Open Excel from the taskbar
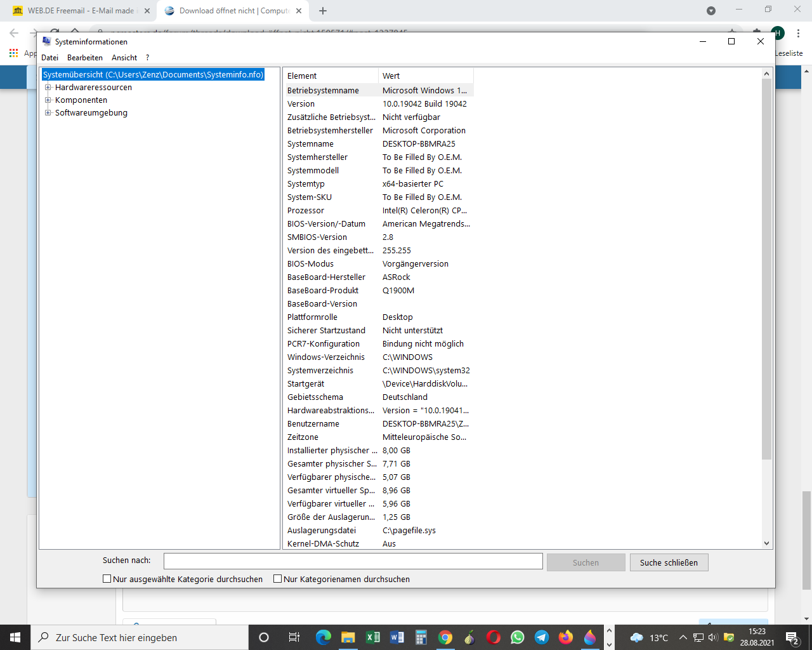Image resolution: width=812 pixels, height=650 pixels. coord(372,637)
